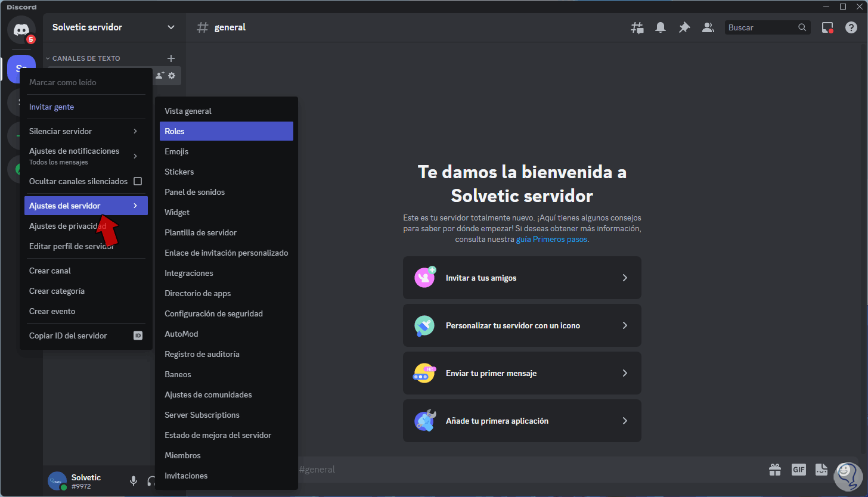Open Panel de sonidos entry
This screenshot has height=497, width=868.
point(227,192)
